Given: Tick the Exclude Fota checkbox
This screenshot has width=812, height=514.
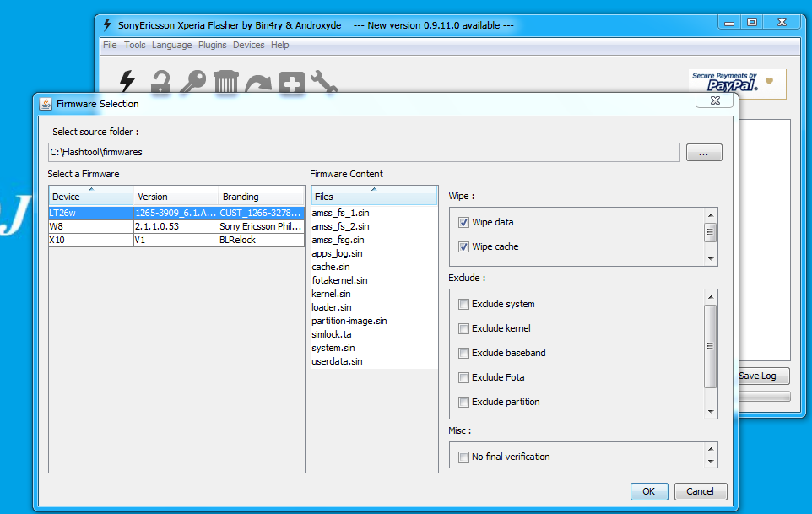Looking at the screenshot, I should point(463,378).
